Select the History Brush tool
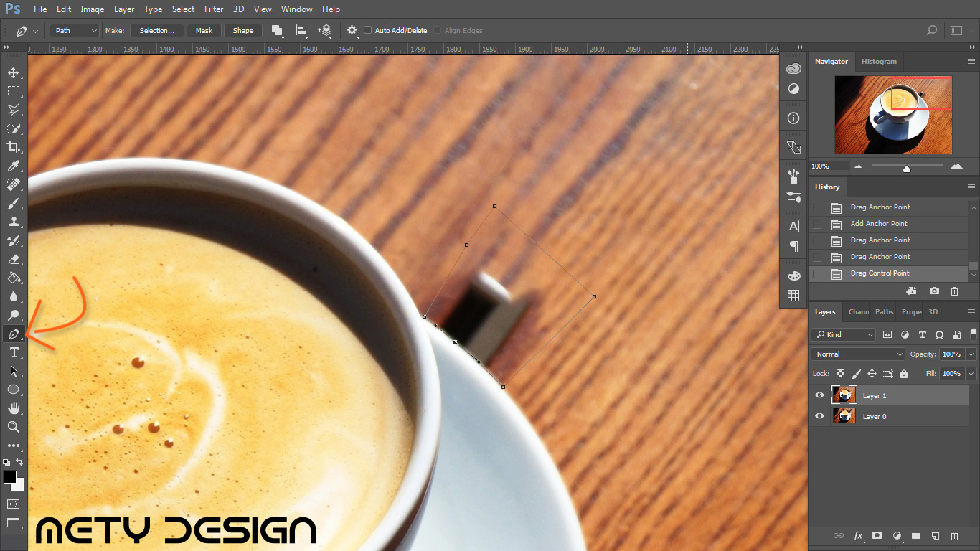 coord(14,240)
